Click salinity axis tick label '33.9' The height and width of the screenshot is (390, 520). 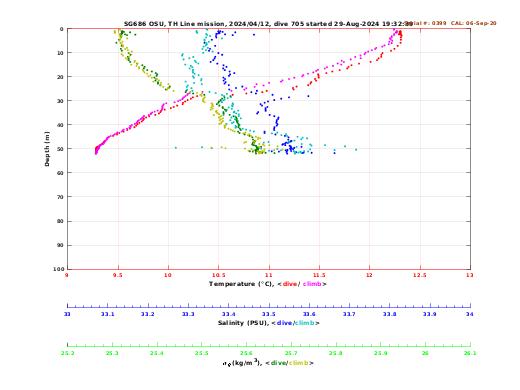pos(430,314)
